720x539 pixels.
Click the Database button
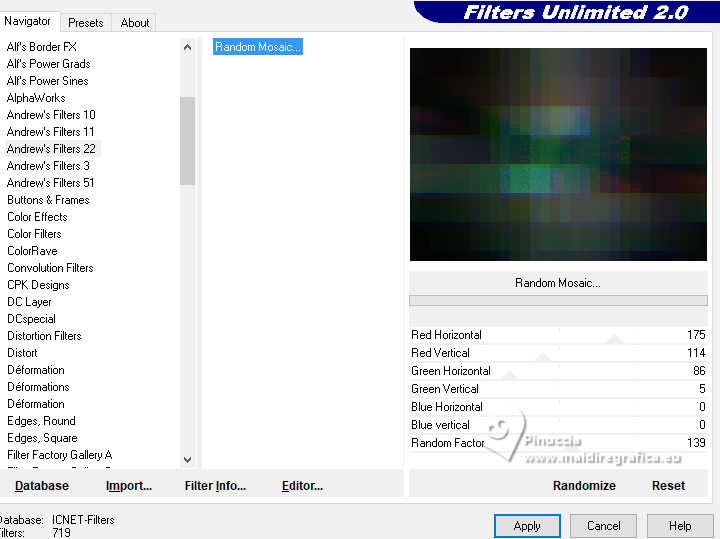pyautogui.click(x=42, y=485)
